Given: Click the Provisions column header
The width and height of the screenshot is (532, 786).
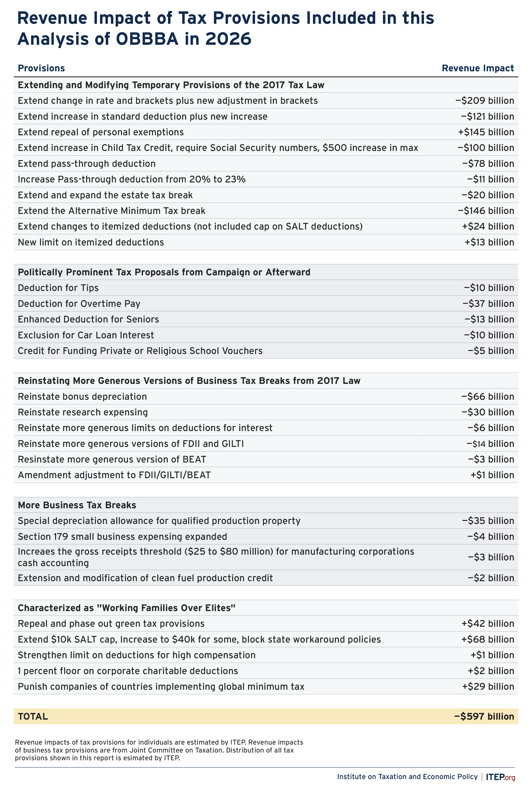Looking at the screenshot, I should [x=41, y=68].
